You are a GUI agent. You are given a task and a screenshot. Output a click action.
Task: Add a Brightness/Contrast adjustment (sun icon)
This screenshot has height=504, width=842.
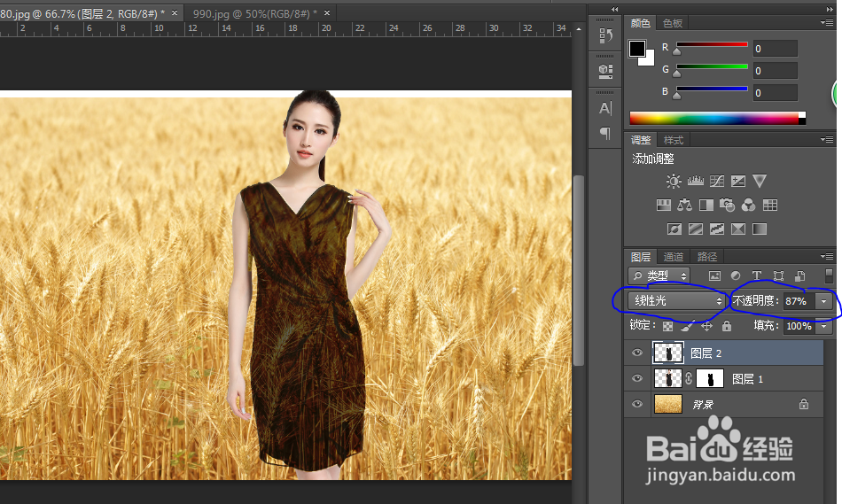[x=674, y=182]
